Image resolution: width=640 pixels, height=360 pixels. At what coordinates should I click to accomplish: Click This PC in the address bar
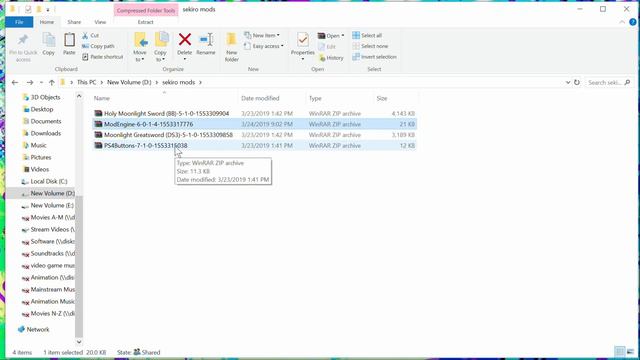(87, 82)
